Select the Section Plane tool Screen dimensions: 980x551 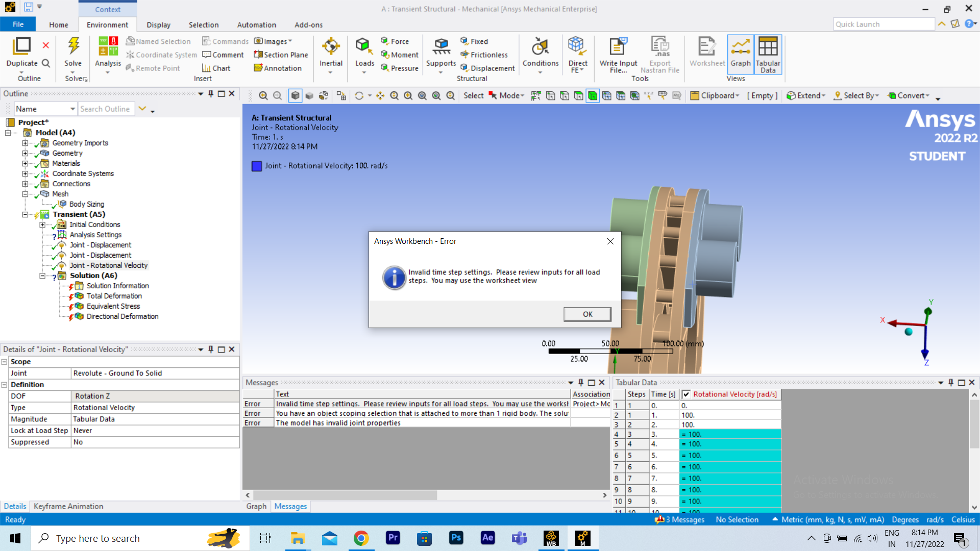[281, 55]
